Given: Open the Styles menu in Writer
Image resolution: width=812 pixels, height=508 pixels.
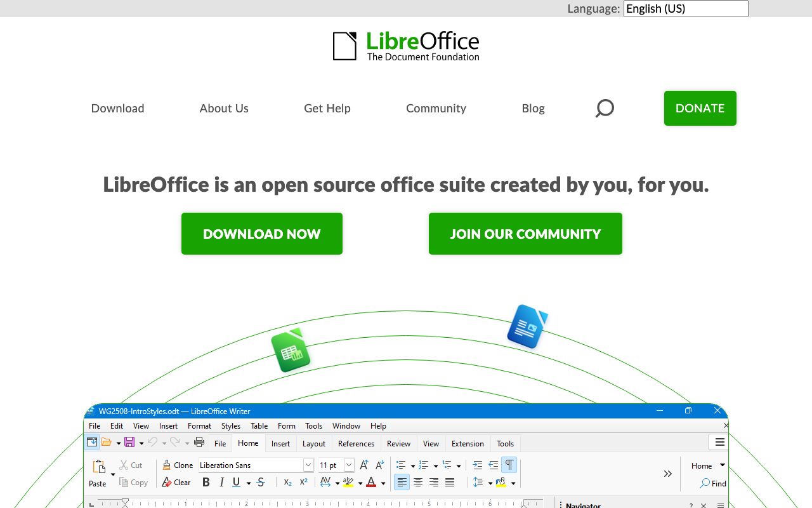Looking at the screenshot, I should pyautogui.click(x=231, y=426).
